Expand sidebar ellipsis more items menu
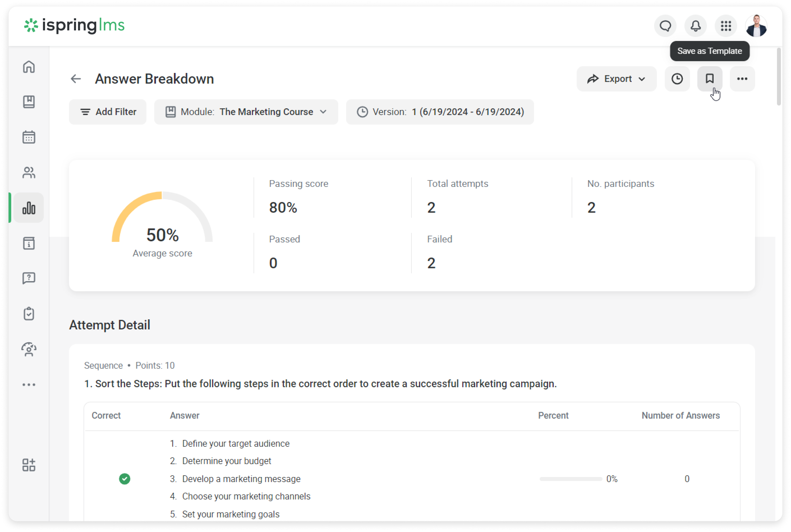The height and width of the screenshot is (532, 791). (x=29, y=384)
